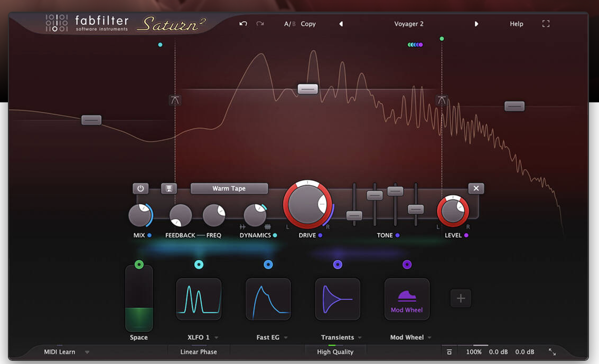Toggle Linear Phase processing
The height and width of the screenshot is (364, 599).
coord(199,352)
